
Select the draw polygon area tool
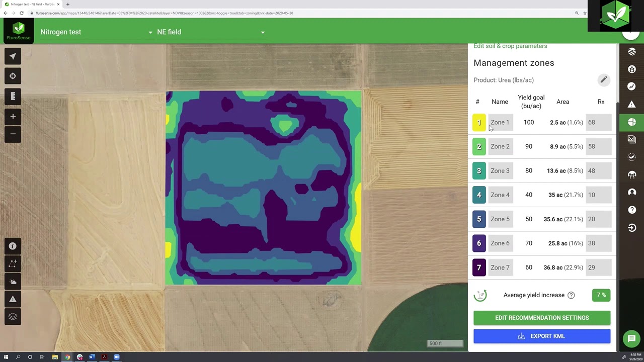pyautogui.click(x=13, y=263)
